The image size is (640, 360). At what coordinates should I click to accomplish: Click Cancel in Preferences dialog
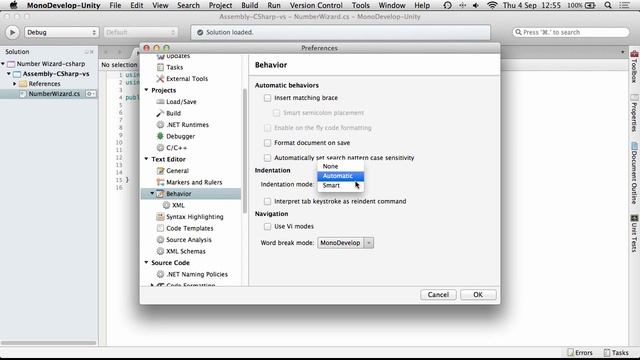pos(438,295)
